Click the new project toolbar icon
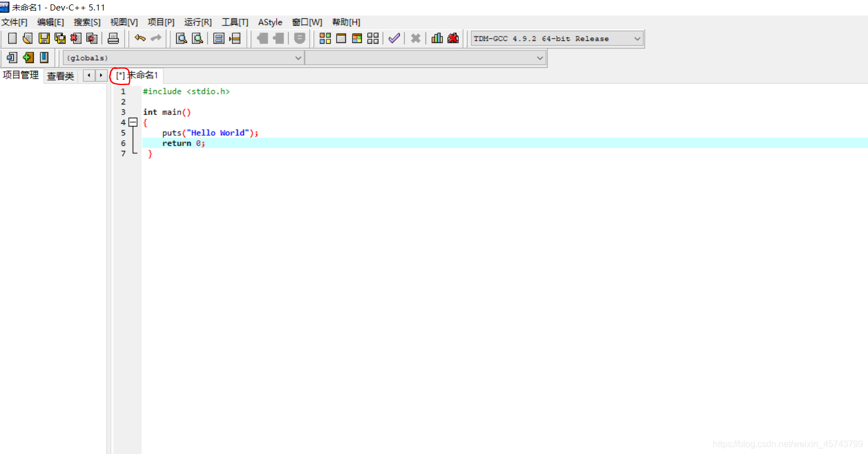Viewport: 868px width, 454px height. pyautogui.click(x=12, y=57)
